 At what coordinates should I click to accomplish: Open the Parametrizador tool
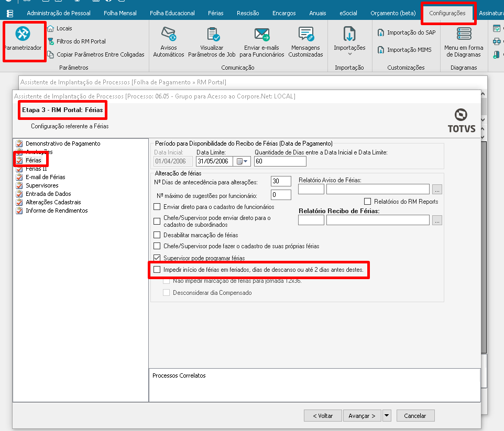pyautogui.click(x=23, y=39)
